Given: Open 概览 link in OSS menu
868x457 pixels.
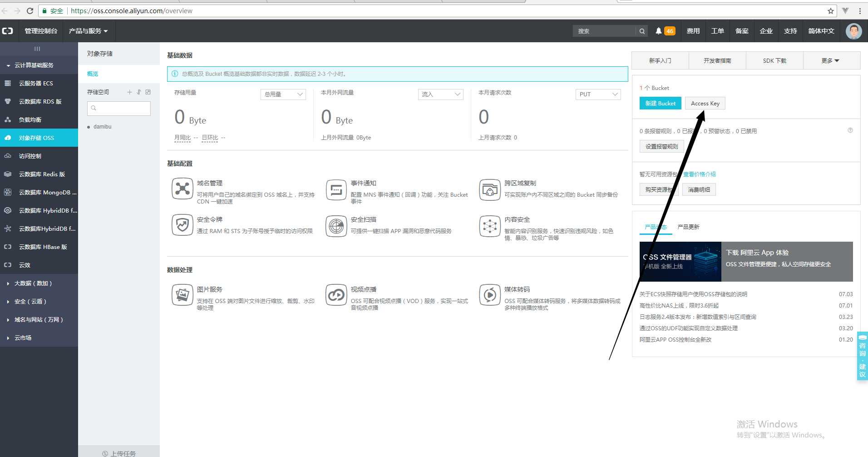Looking at the screenshot, I should [93, 74].
